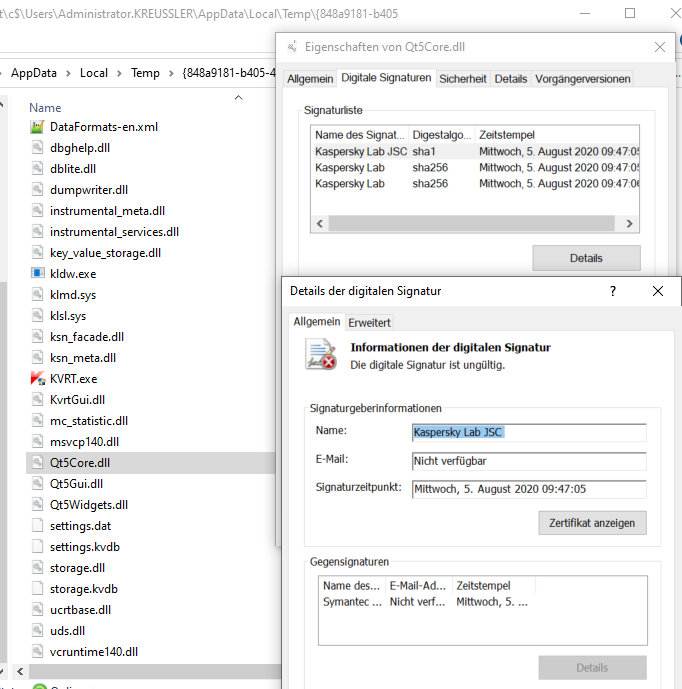Click the klsl.sys file icon

[37, 315]
